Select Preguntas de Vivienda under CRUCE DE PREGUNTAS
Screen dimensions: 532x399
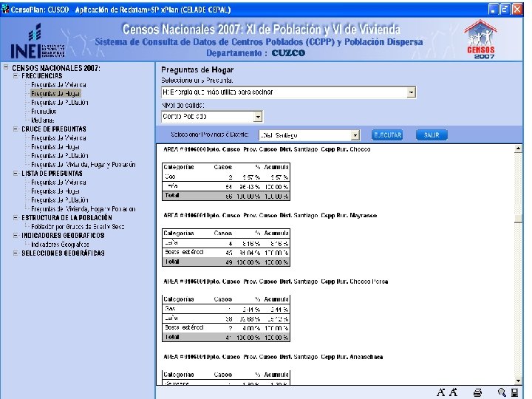58,138
